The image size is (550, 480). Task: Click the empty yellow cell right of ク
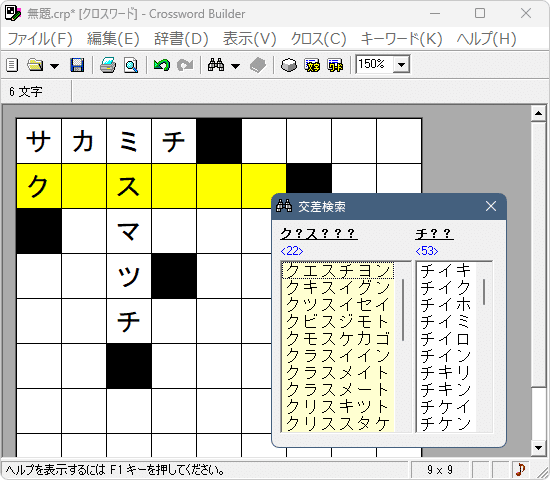84,186
